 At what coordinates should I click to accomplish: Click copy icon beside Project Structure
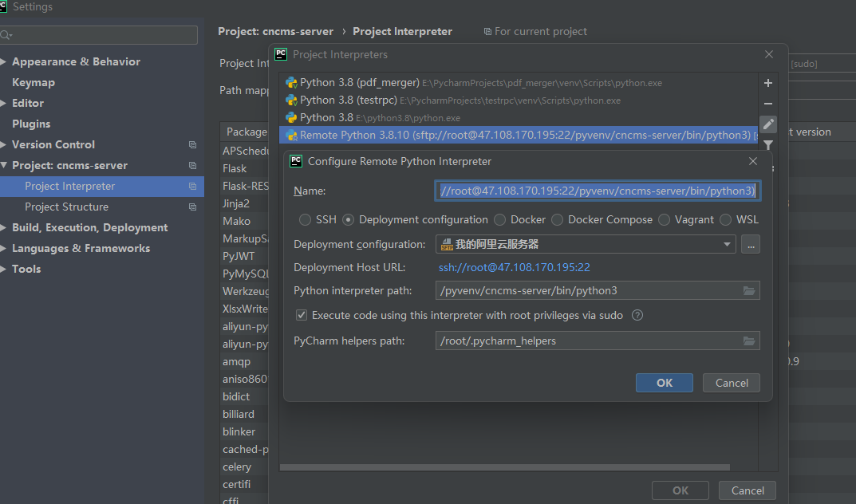[193, 207]
